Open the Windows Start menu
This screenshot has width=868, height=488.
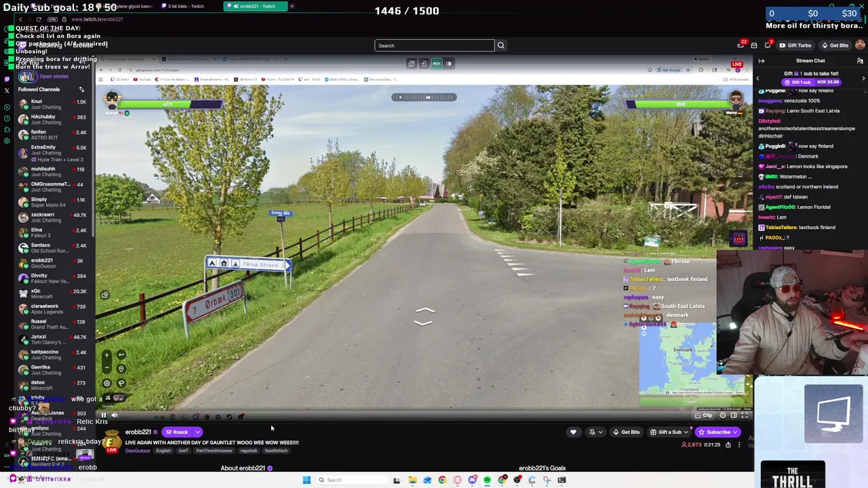coord(307,480)
